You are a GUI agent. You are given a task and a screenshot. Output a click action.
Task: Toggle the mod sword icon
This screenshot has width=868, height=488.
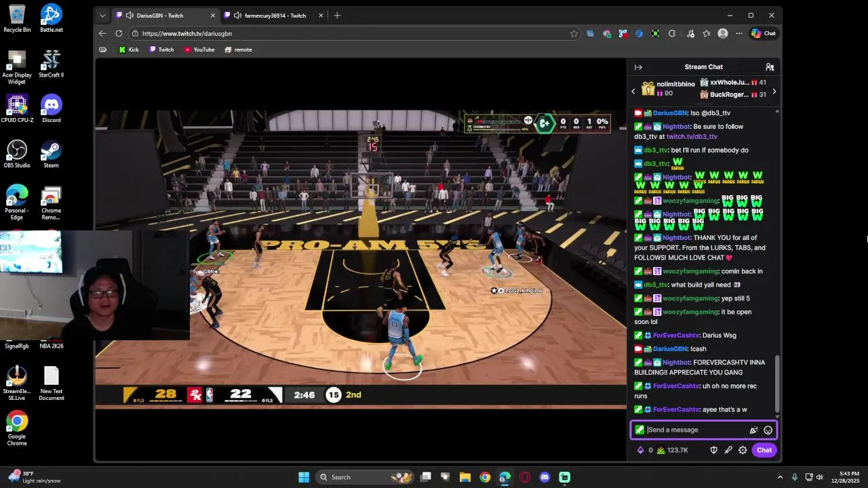click(x=728, y=450)
